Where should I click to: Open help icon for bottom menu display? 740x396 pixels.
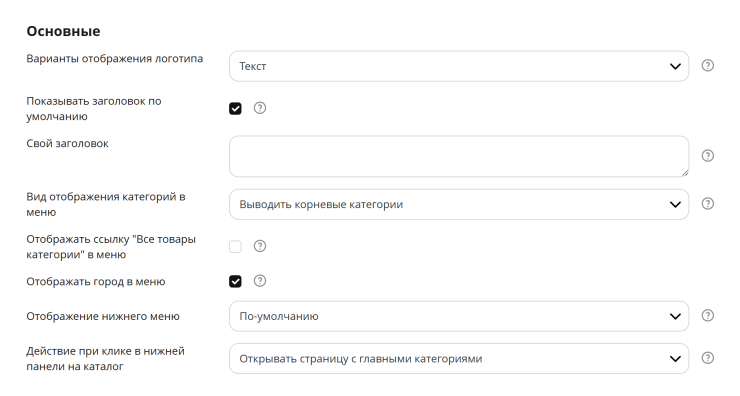pos(707,315)
